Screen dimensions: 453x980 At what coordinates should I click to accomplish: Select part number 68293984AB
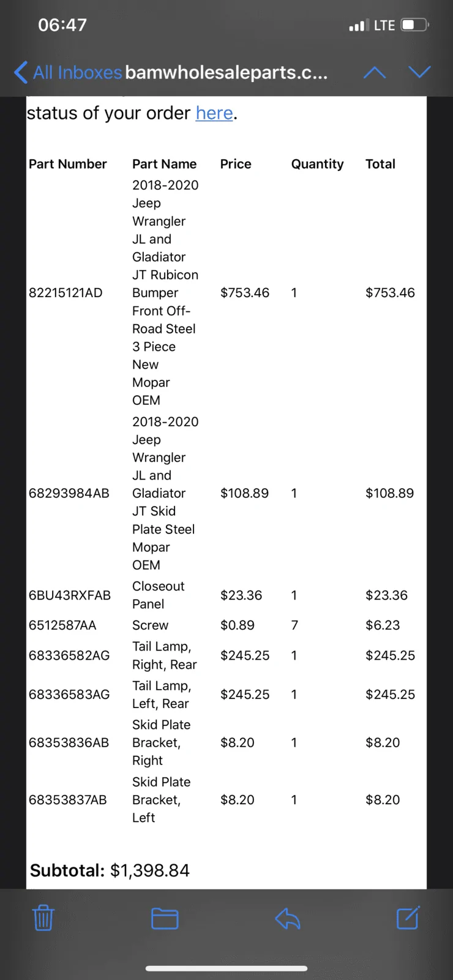69,493
